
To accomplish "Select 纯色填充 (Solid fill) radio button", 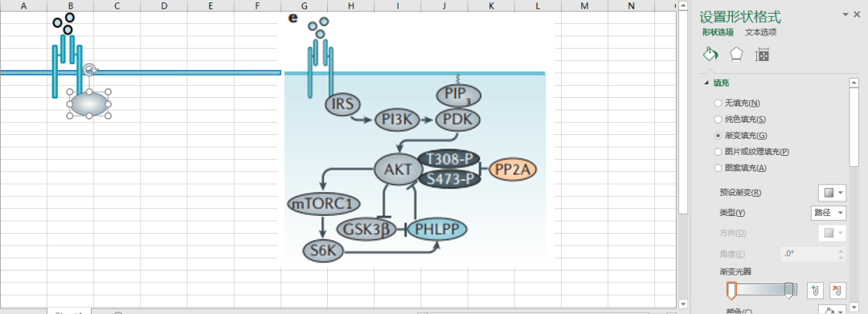I will coord(718,119).
